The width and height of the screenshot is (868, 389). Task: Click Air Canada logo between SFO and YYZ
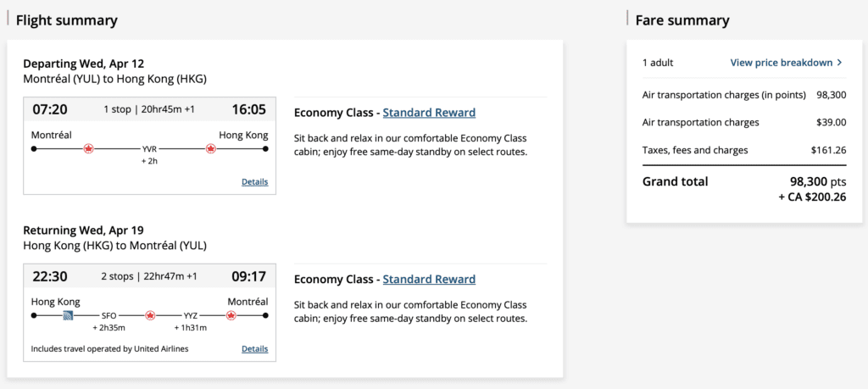tap(150, 315)
